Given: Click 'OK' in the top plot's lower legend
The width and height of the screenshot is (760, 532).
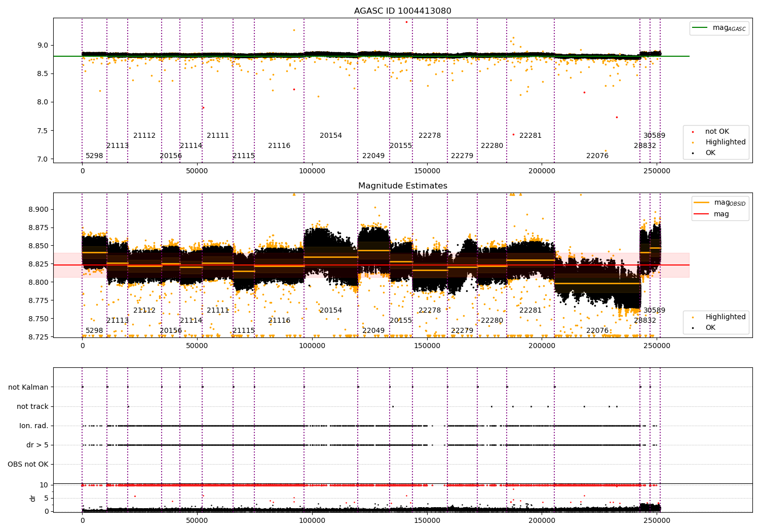Looking at the screenshot, I should click(x=710, y=153).
